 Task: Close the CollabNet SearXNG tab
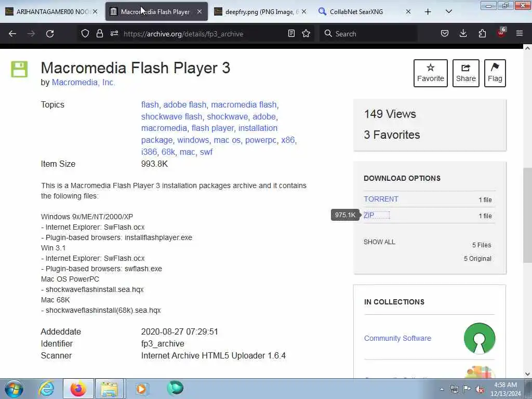tap(408, 11)
